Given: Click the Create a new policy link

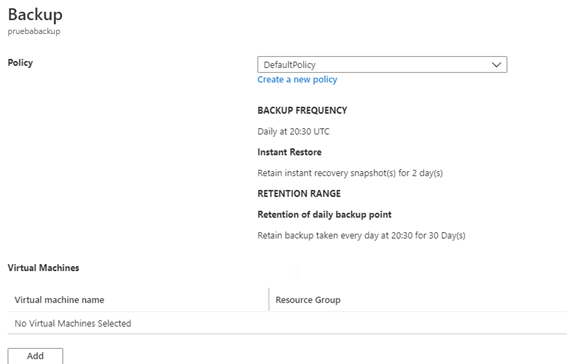Looking at the screenshot, I should [297, 80].
